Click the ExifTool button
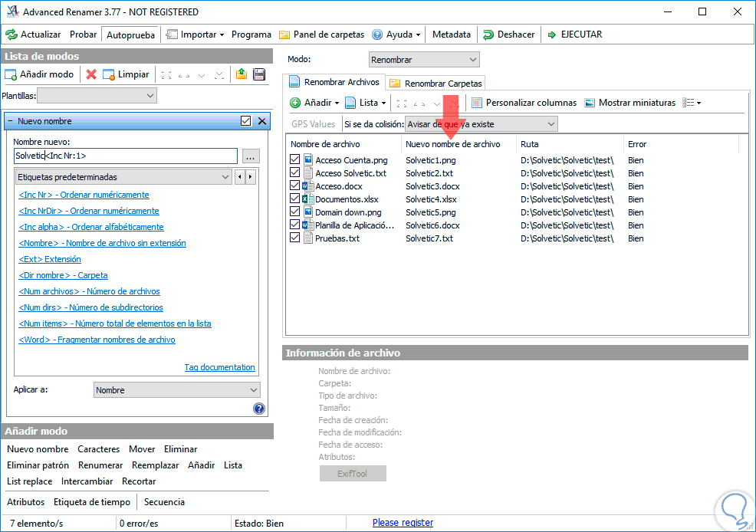The image size is (756, 532). [x=353, y=474]
